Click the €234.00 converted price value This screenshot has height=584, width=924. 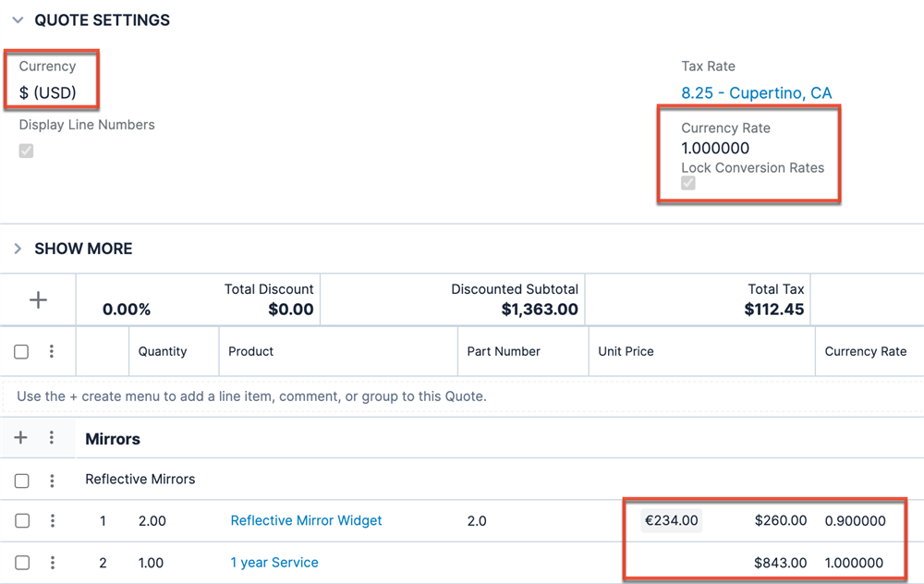pyautogui.click(x=671, y=520)
